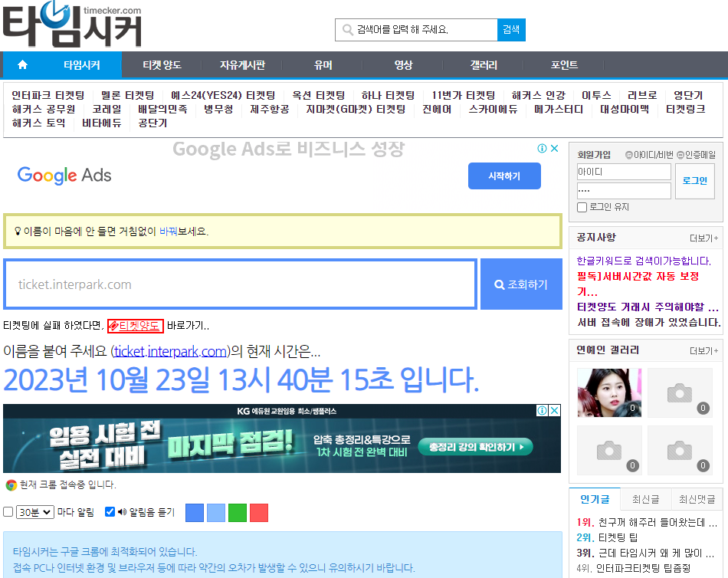Click the 검색 search button
This screenshot has height=578, width=728.
pos(511,30)
